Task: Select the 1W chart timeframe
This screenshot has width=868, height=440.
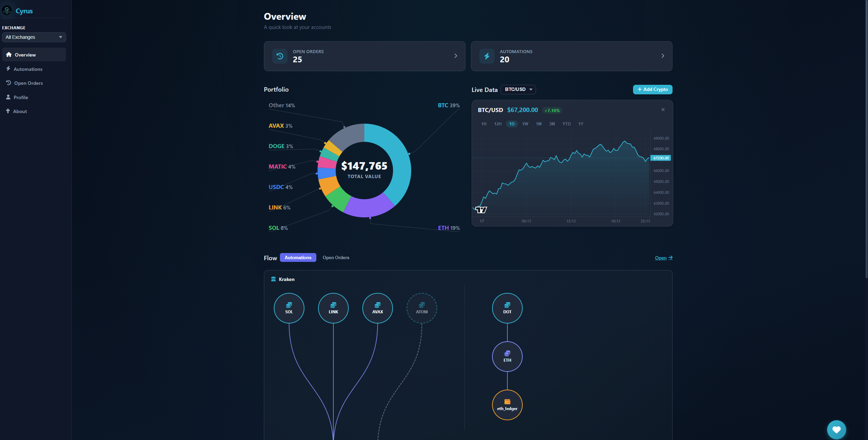Action: [x=525, y=124]
